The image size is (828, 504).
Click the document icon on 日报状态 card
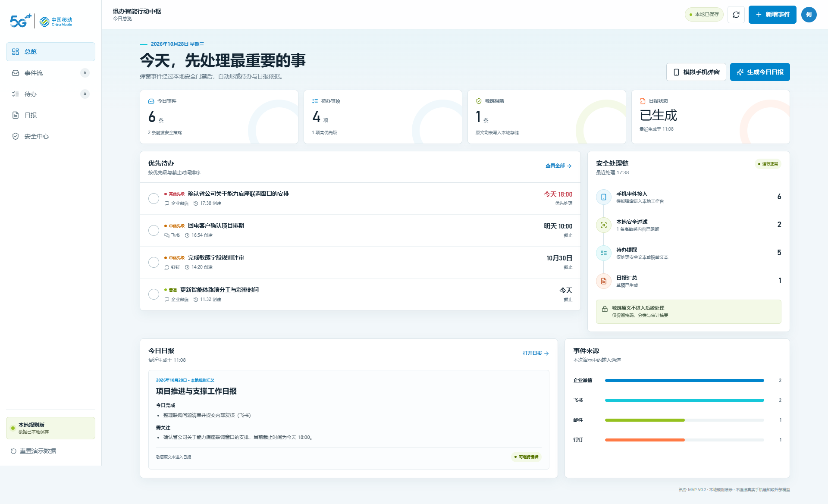pos(643,101)
